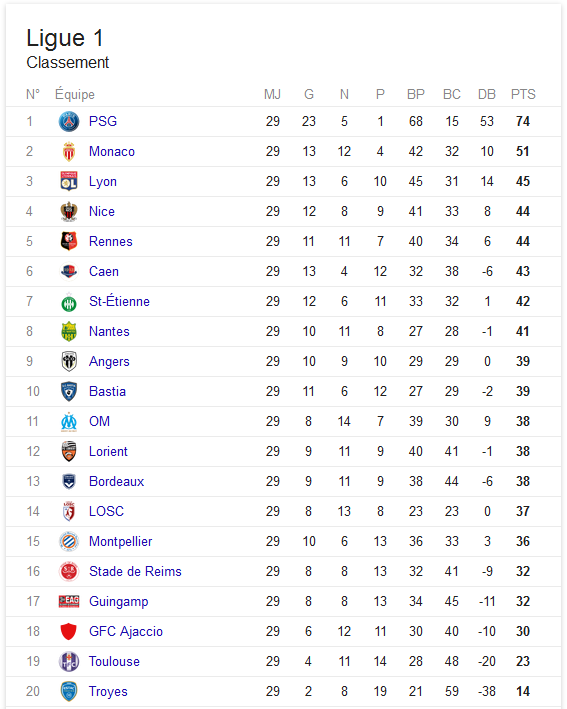The width and height of the screenshot is (567, 709).
Task: Open the Stade de Reims link
Action: [x=135, y=571]
